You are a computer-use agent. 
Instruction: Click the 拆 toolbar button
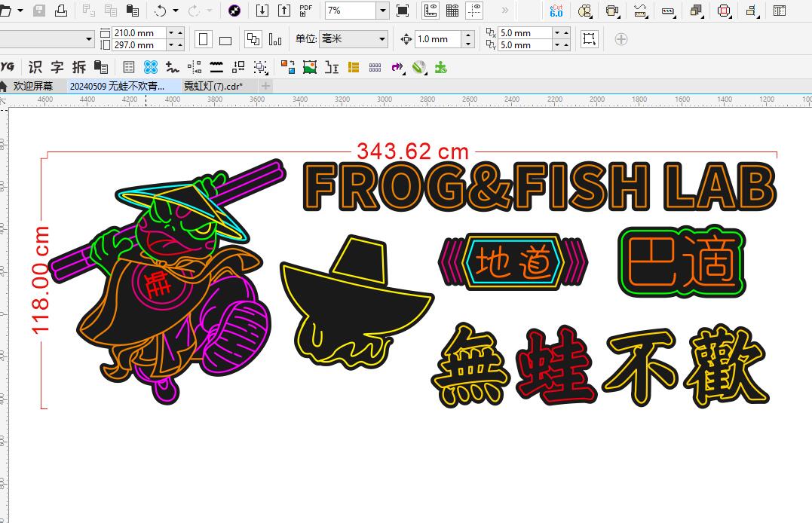(x=78, y=67)
